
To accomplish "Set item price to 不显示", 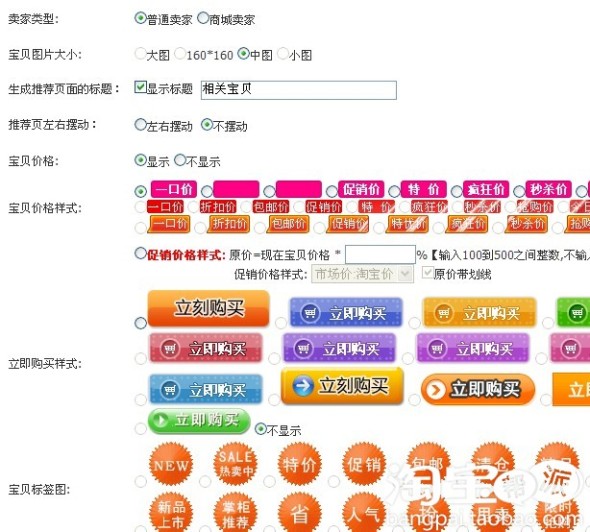I will 180,160.
